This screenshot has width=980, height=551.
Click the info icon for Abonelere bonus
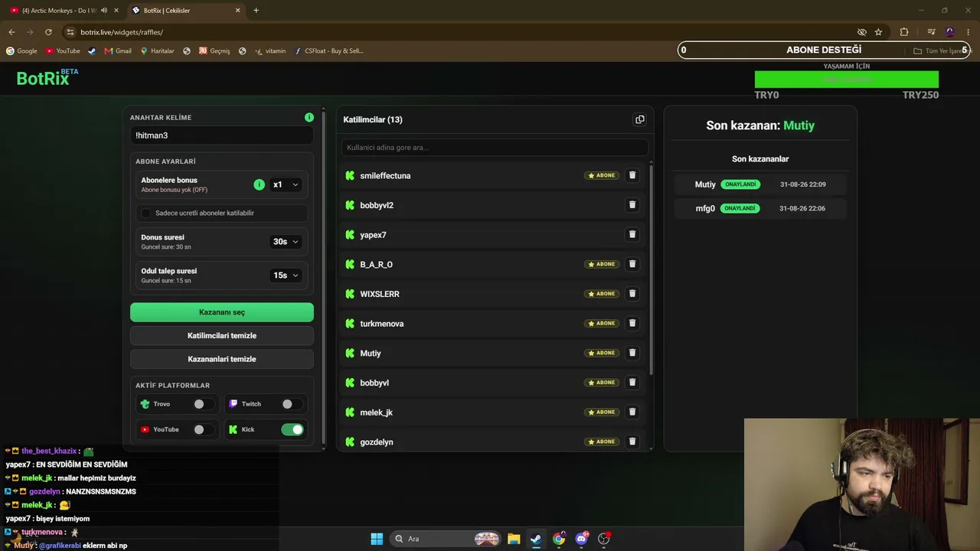click(259, 184)
